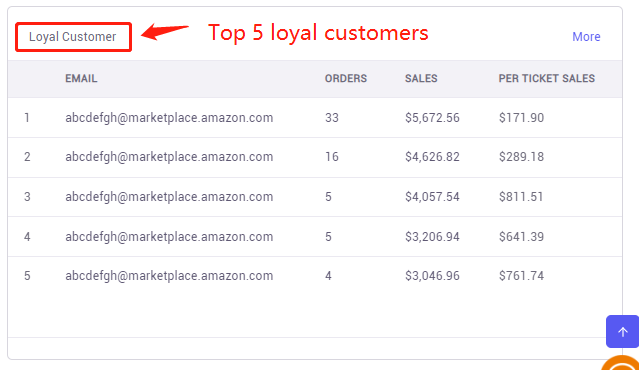Click the $4,057.54 sales amount
The height and width of the screenshot is (370, 639).
[432, 197]
